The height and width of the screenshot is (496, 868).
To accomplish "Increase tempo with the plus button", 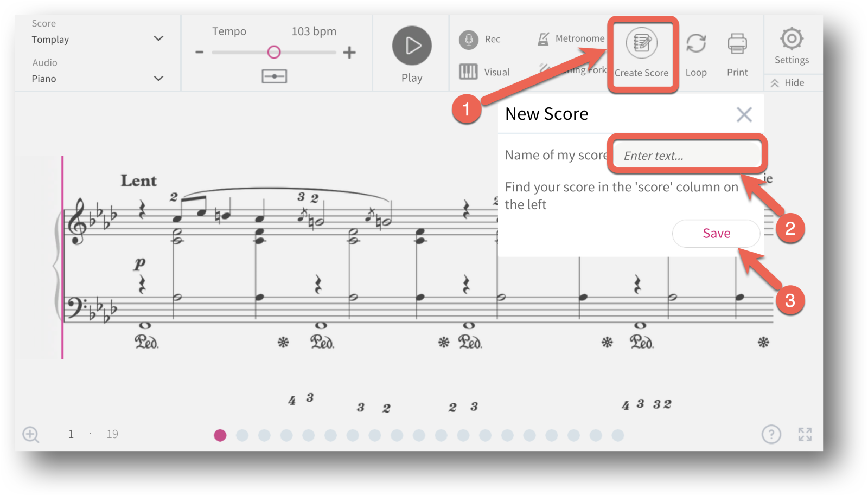I will [349, 53].
